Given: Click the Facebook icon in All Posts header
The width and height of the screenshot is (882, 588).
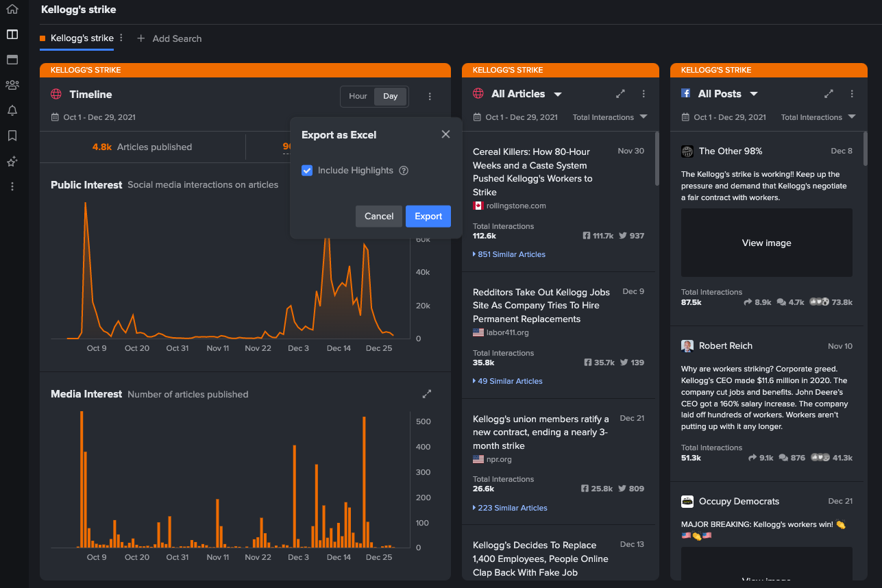Looking at the screenshot, I should tap(685, 94).
